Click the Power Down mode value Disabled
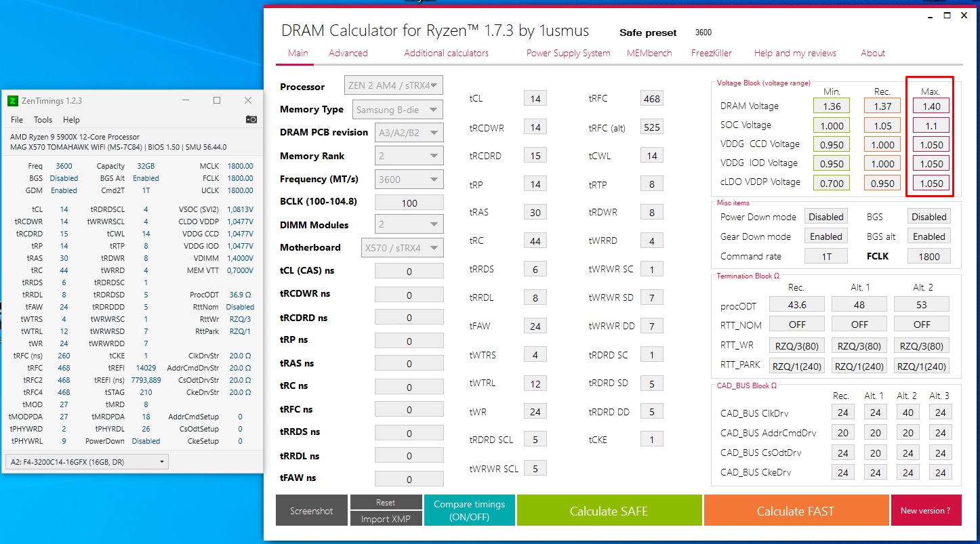 pos(826,217)
